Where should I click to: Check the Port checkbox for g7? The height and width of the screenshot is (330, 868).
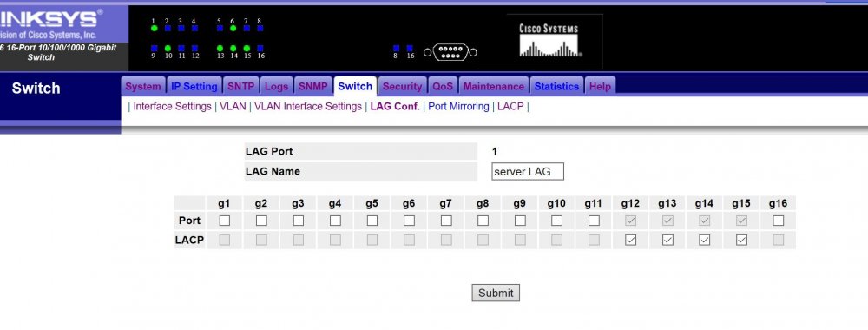pos(446,221)
